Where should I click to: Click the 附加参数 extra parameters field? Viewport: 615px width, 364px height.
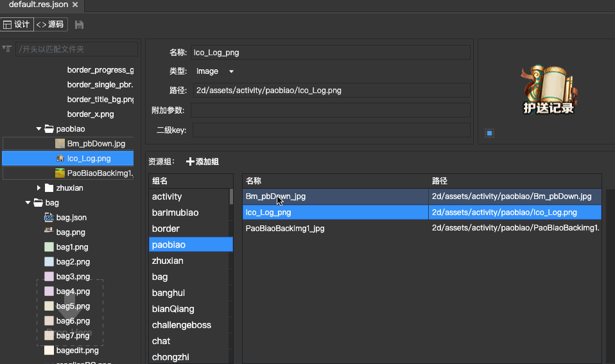tap(331, 110)
